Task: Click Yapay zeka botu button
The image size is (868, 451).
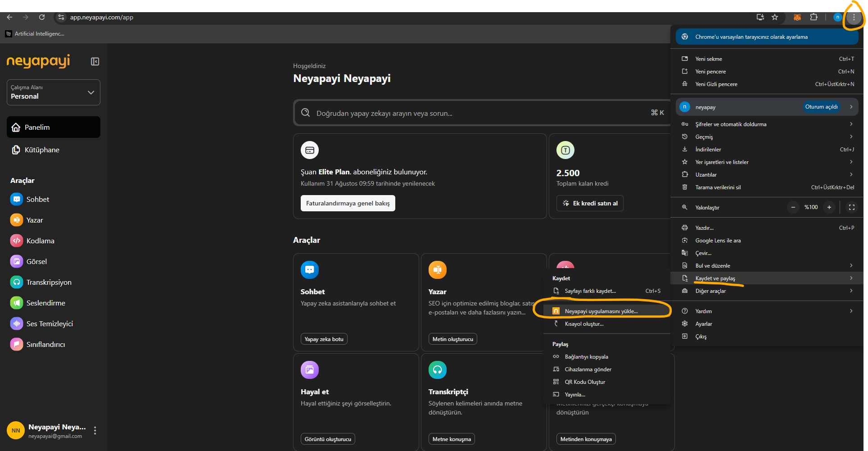Action: [324, 339]
